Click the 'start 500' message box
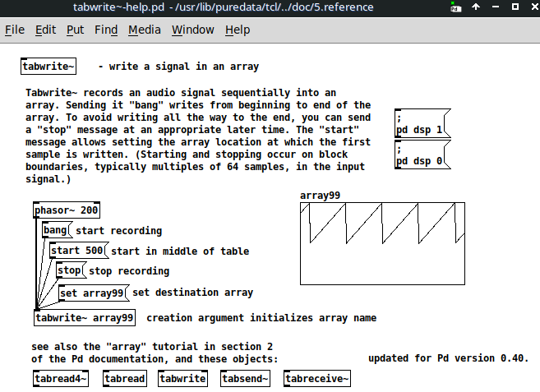This screenshot has width=540, height=392. click(x=79, y=251)
